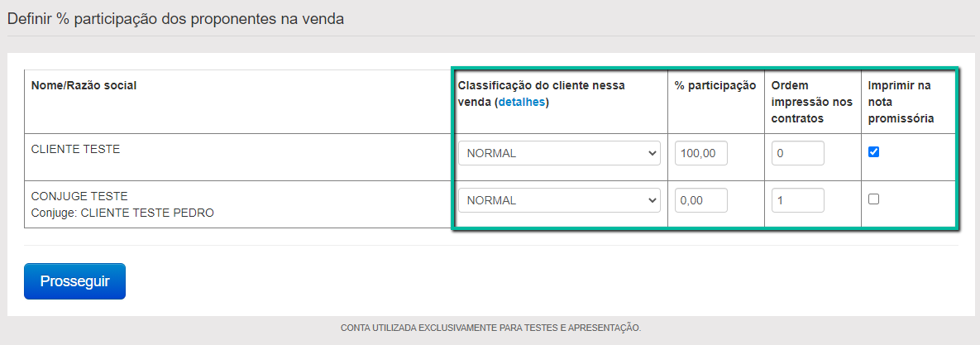
Task: Click the Nome/Razão social column header
Action: click(84, 85)
